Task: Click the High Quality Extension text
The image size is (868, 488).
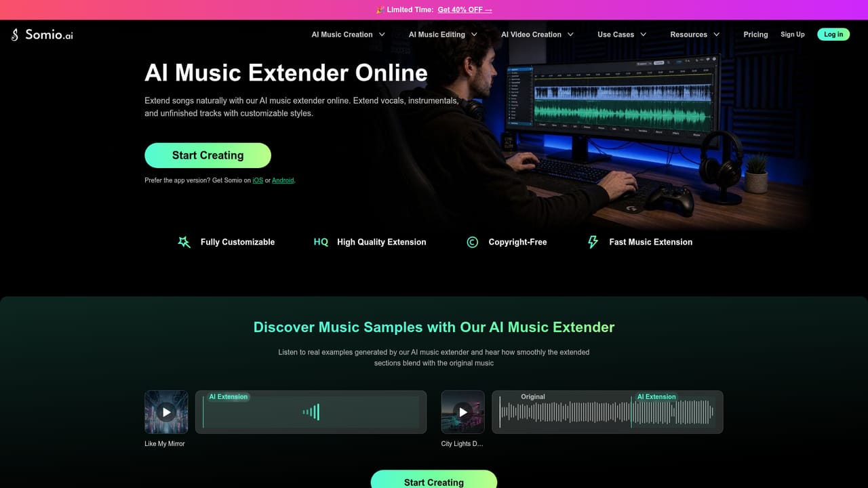Action: (x=382, y=242)
